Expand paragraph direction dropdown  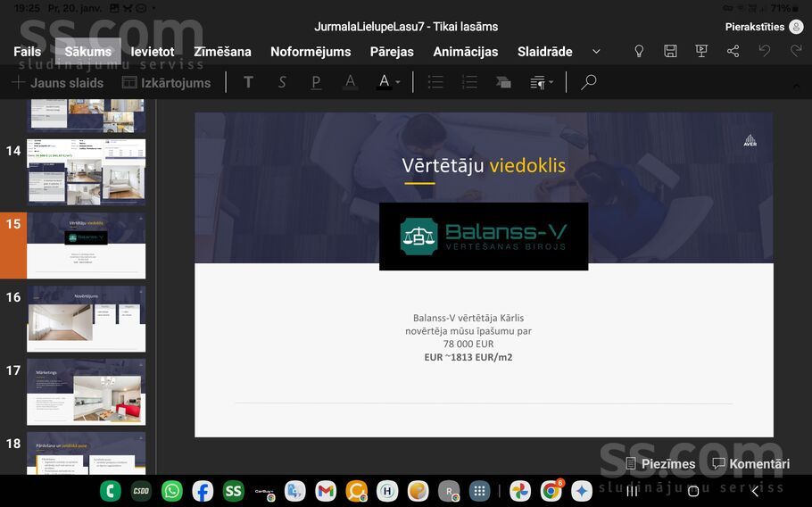(550, 82)
